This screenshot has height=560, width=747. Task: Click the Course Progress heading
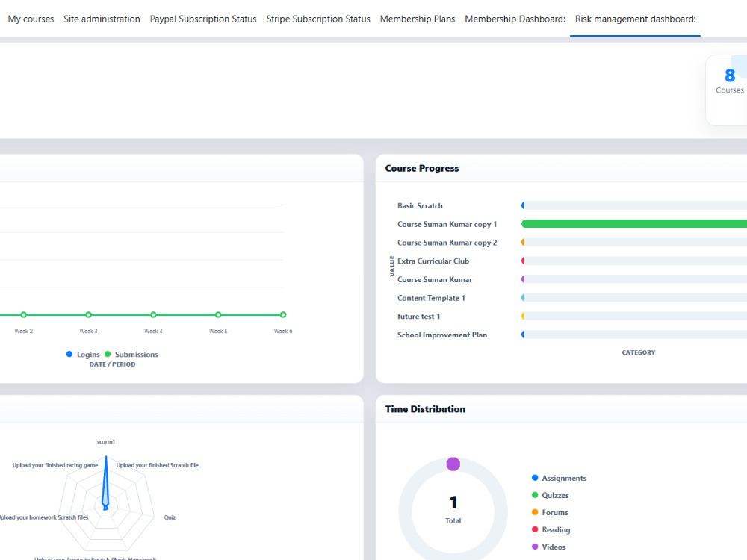coord(421,168)
